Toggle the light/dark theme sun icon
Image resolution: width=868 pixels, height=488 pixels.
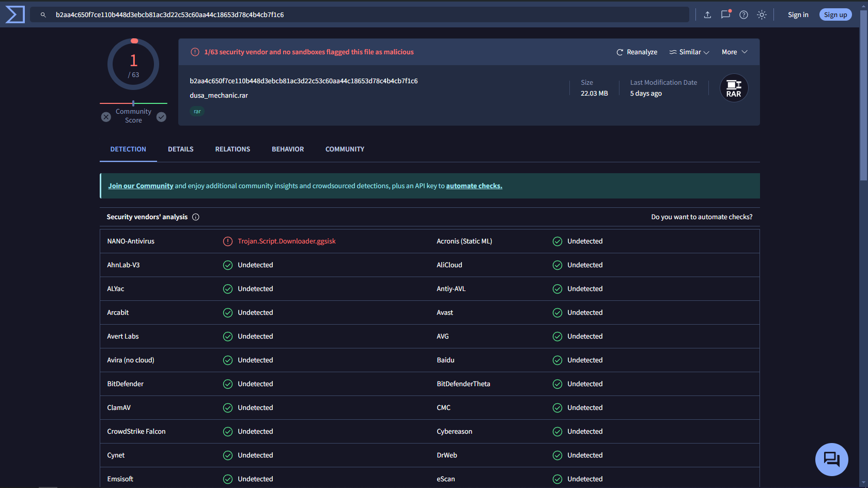762,15
